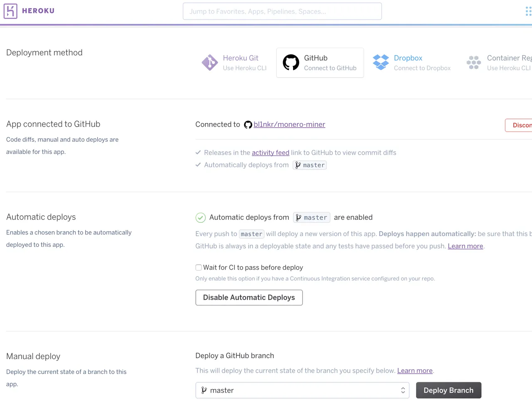Click master code tag in Every push to
The width and height of the screenshot is (532, 416).
(251, 234)
